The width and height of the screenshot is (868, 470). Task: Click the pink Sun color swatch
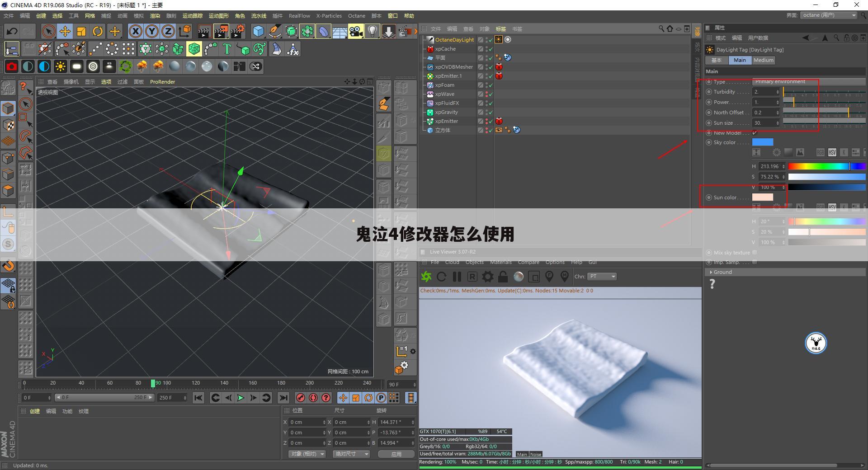762,197
